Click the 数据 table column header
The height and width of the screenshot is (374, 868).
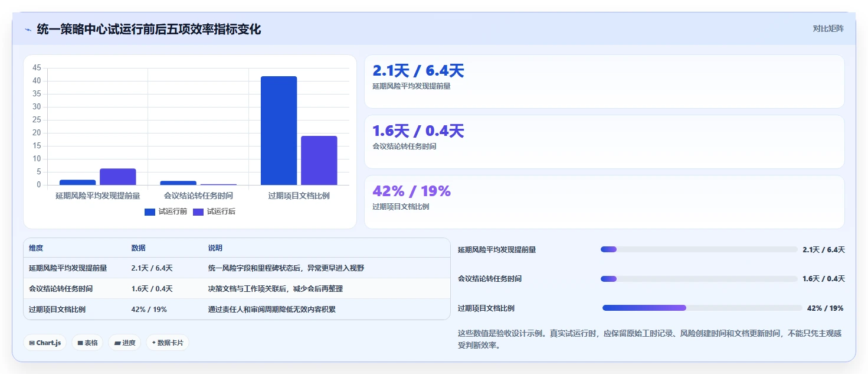tap(138, 248)
